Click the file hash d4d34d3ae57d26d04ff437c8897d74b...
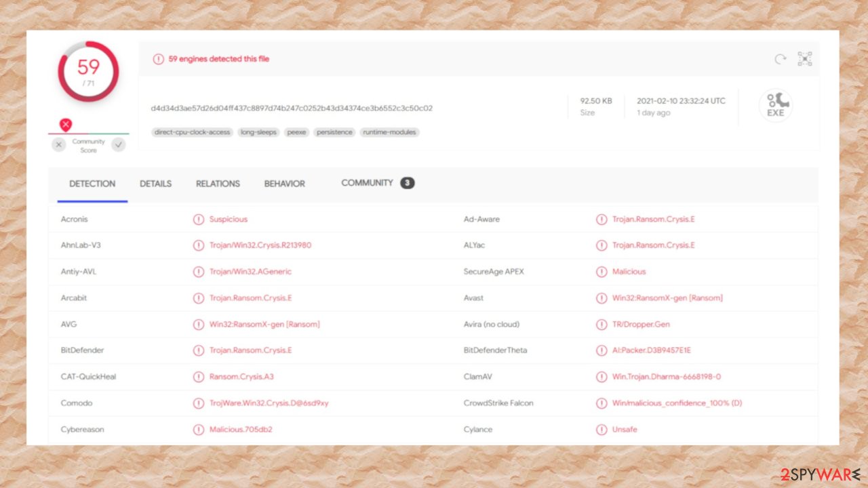The height and width of the screenshot is (488, 868). [292, 108]
